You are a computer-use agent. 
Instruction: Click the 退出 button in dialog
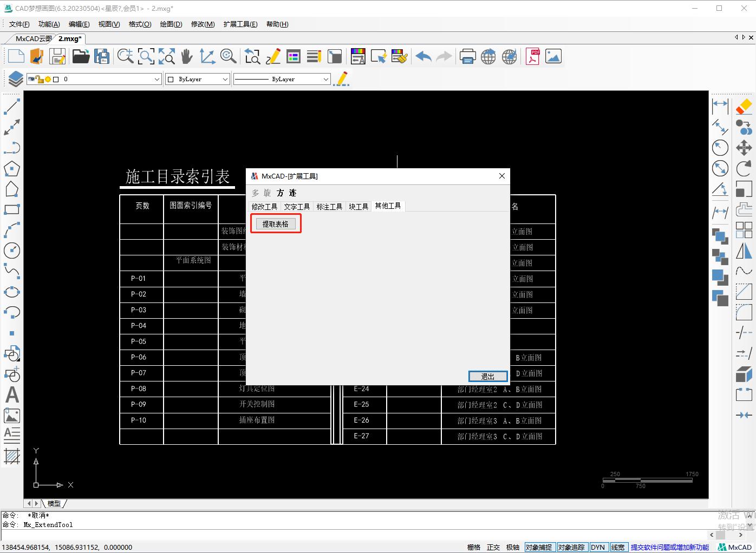pos(487,376)
